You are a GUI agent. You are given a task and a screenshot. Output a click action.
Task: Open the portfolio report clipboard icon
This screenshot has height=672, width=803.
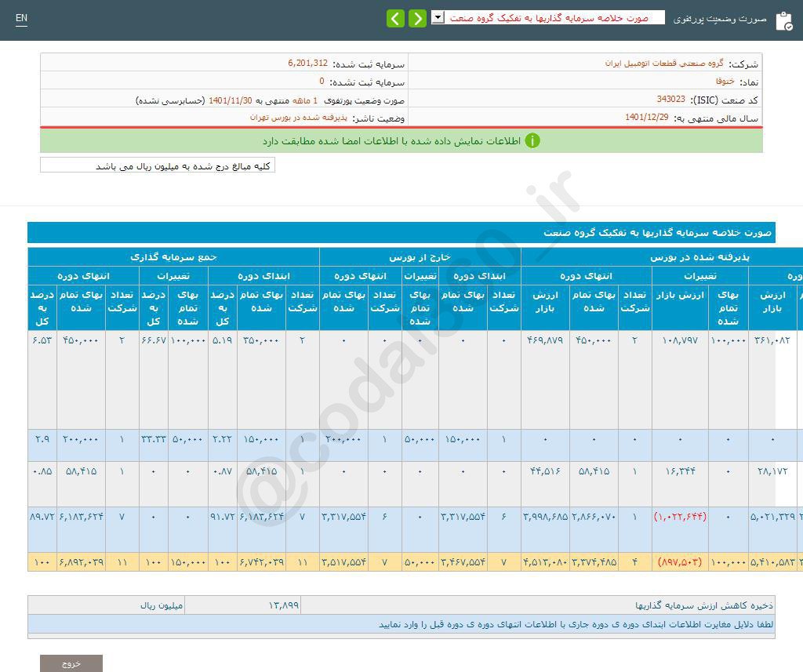[x=783, y=21]
